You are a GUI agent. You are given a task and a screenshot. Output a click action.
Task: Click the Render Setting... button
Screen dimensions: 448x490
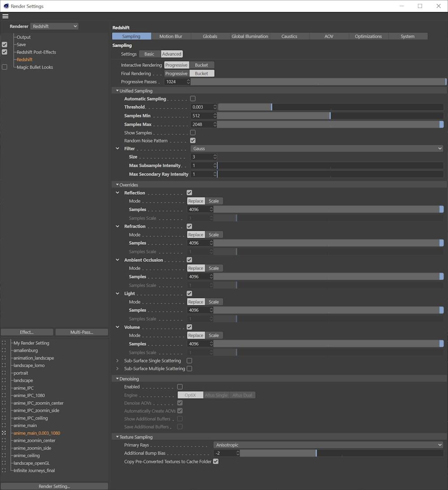(x=54, y=486)
